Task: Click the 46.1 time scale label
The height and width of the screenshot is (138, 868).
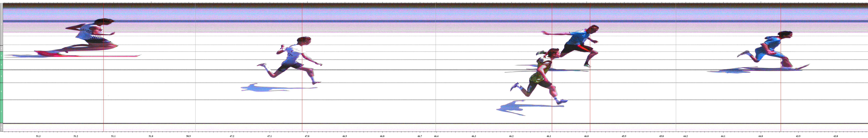Action: click(x=549, y=136)
